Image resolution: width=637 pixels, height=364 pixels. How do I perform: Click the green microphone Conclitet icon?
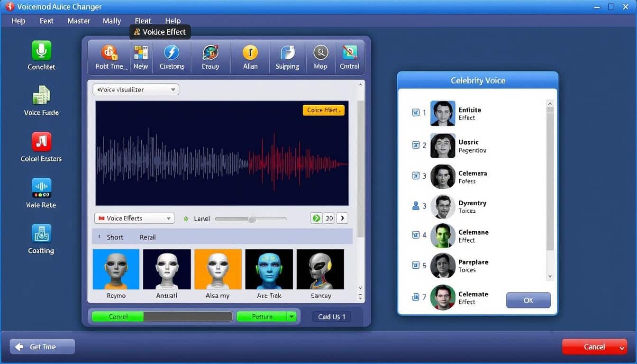point(41,50)
